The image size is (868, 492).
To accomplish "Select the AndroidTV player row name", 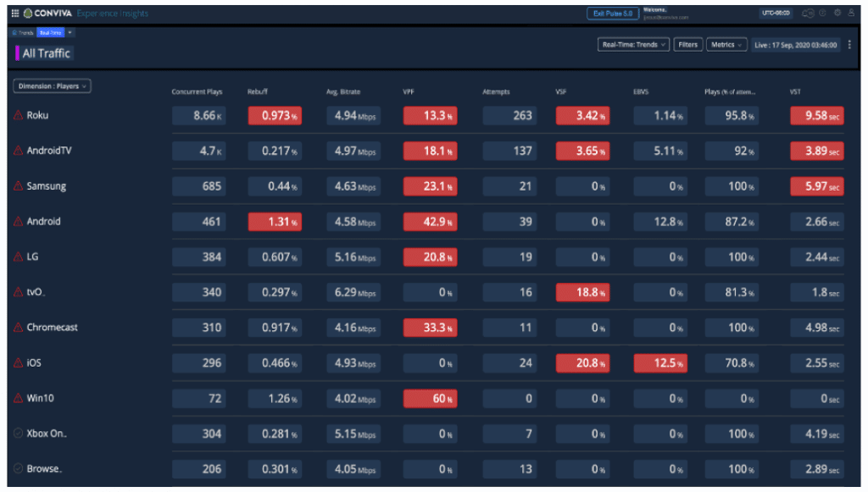I will tap(49, 151).
